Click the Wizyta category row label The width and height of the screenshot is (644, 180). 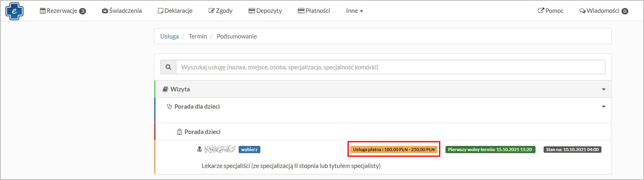[180, 89]
